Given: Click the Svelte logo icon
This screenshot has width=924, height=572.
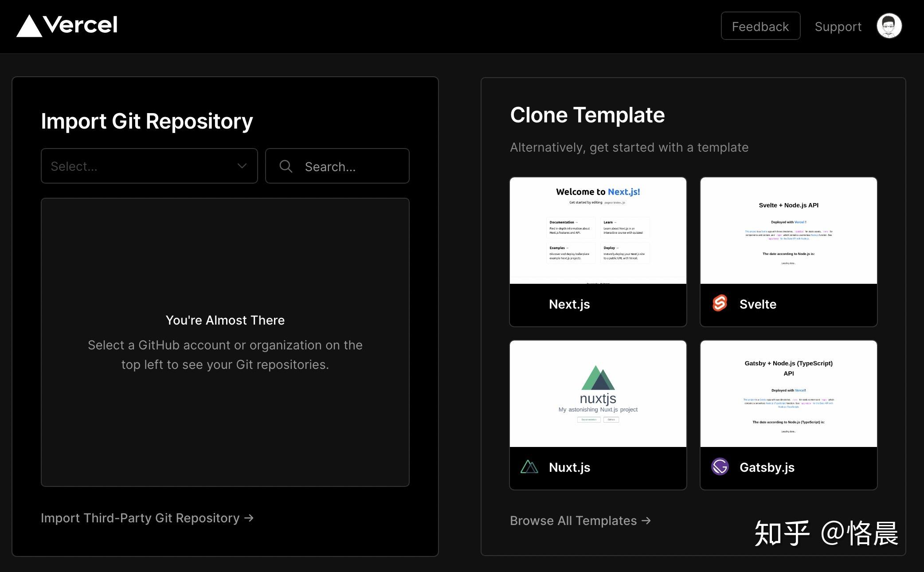Looking at the screenshot, I should tap(720, 304).
